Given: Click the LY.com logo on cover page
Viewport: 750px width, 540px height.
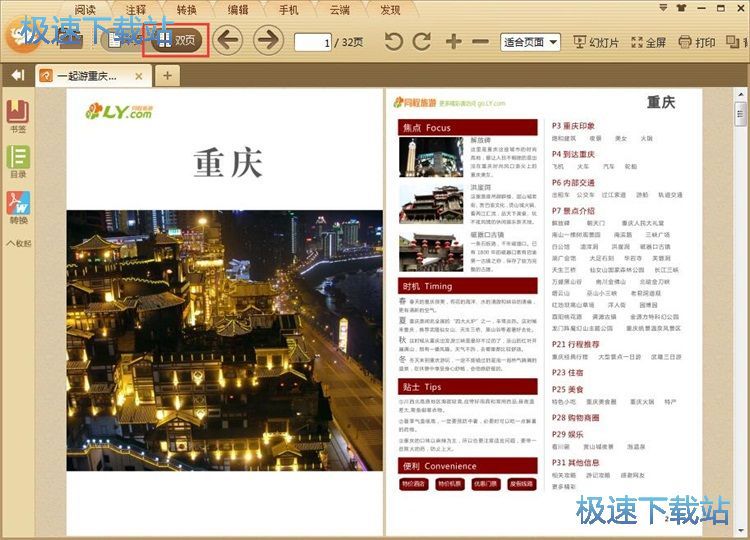Looking at the screenshot, I should tap(119, 112).
